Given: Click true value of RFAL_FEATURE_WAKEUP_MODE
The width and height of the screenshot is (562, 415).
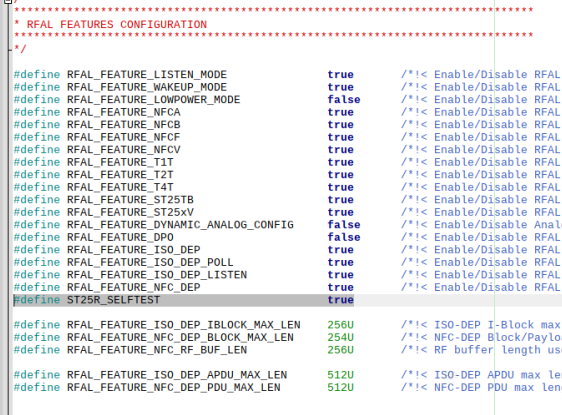Looking at the screenshot, I should [340, 87].
